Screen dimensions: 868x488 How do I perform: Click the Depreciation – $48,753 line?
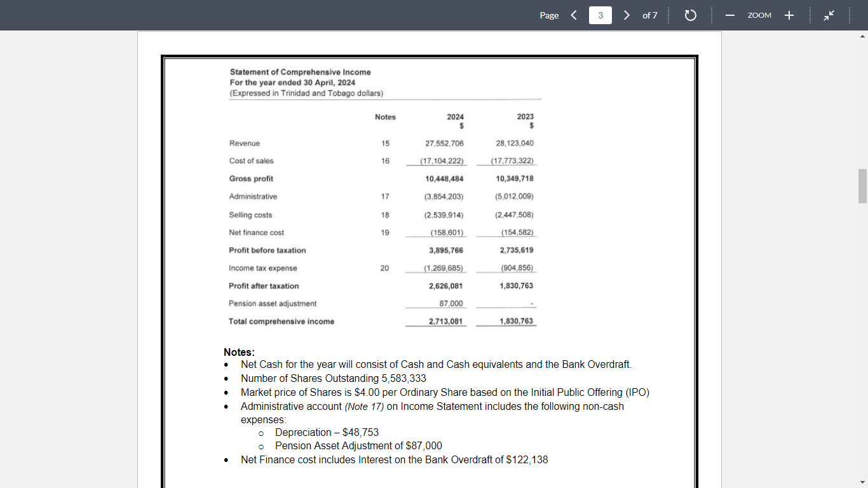click(x=327, y=433)
